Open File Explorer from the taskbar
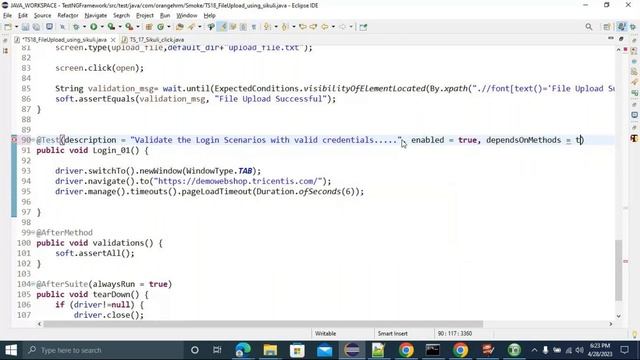Screen dimensions: 640x360 point(270,350)
